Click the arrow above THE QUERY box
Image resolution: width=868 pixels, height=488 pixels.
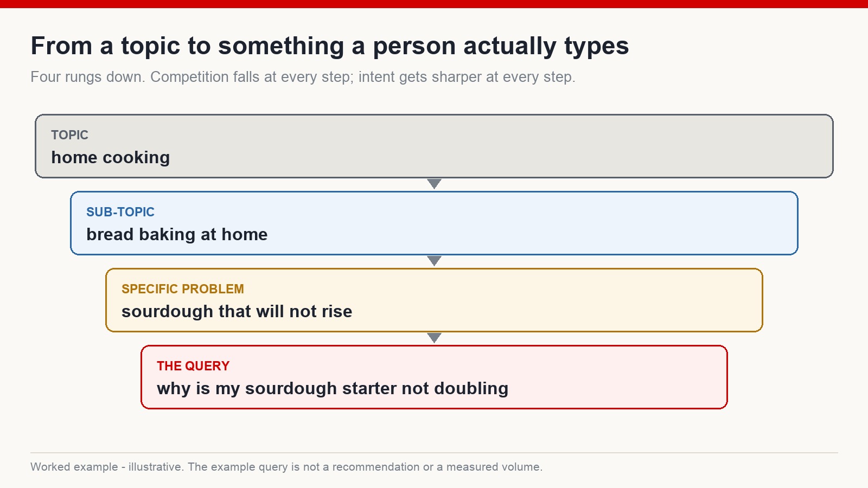tap(434, 338)
